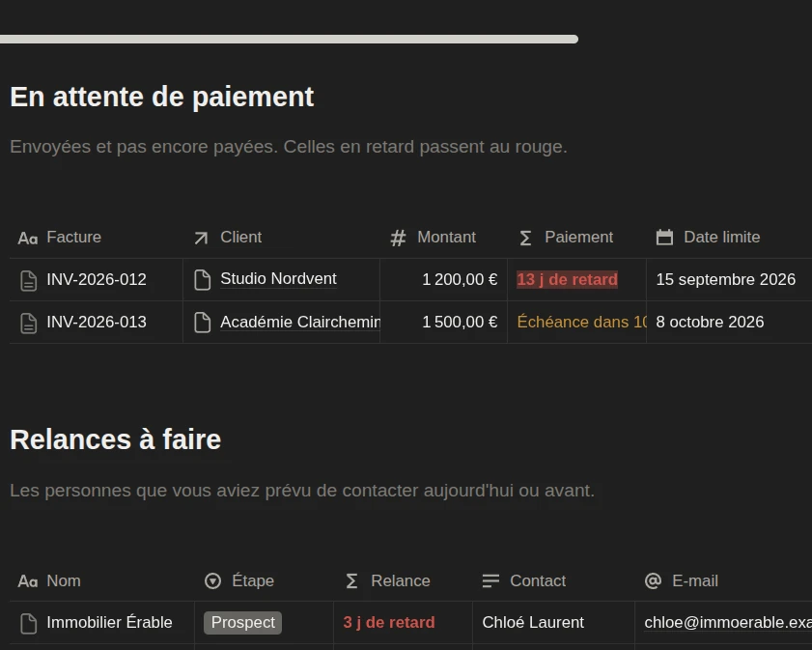Click the Nom column title icon
The width and height of the screenshot is (812, 650).
[28, 581]
